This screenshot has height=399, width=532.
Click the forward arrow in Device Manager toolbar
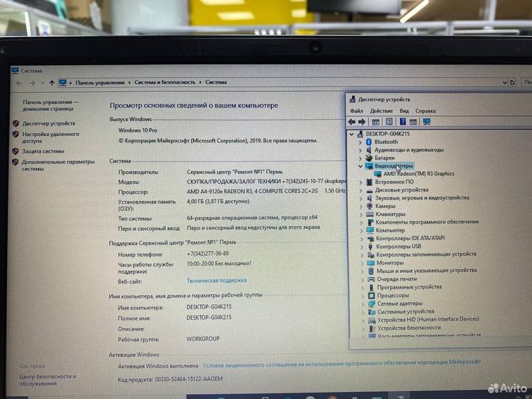tap(364, 122)
